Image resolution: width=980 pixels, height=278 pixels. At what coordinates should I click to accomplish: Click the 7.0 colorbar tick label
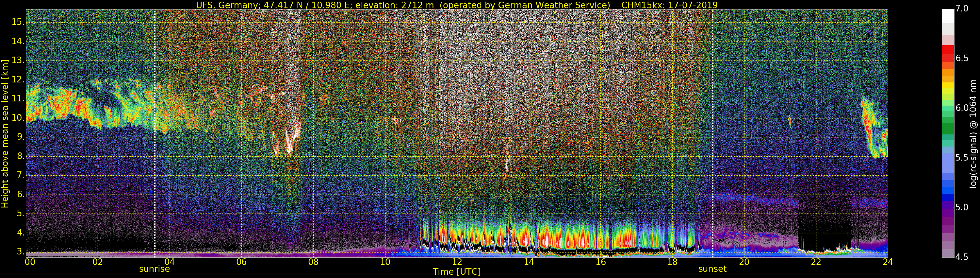tap(962, 9)
